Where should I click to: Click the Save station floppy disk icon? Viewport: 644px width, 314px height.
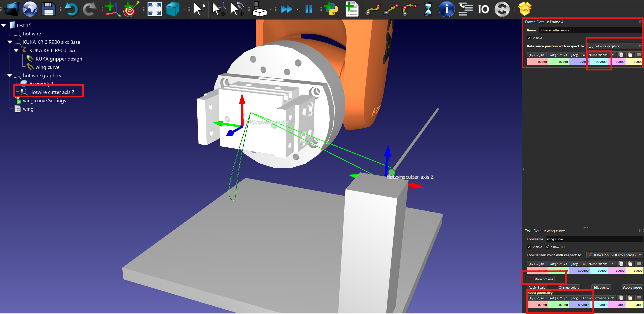point(48,9)
